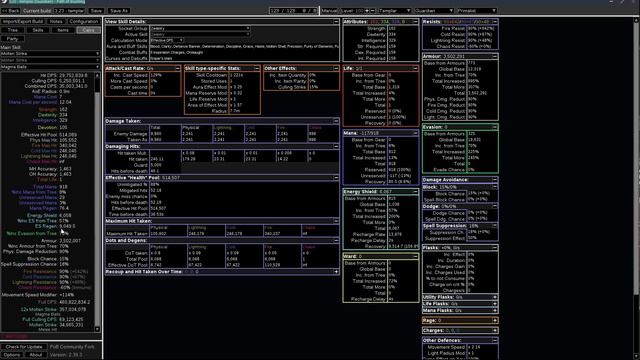Open the Notes tab

pyautogui.click(x=56, y=21)
